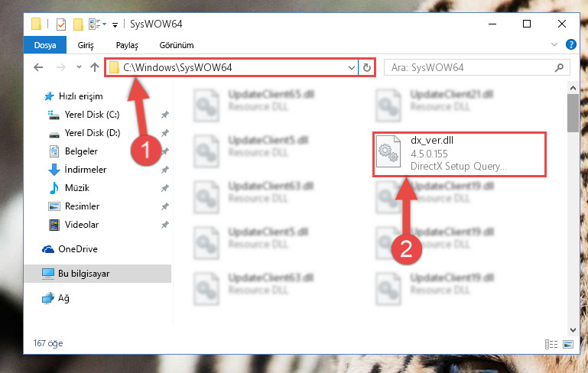Click the Properties quick access icon
This screenshot has width=588, height=373.
point(60,24)
